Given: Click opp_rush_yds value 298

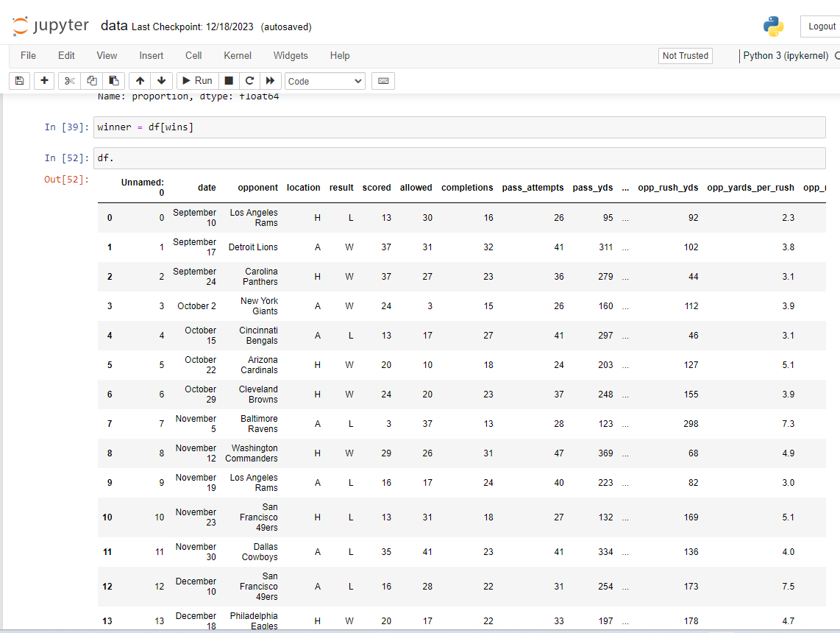Looking at the screenshot, I should (691, 424).
